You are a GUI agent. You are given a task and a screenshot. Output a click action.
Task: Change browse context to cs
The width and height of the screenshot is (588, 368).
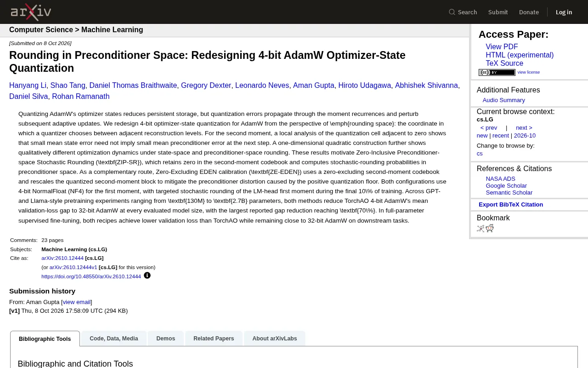pyautogui.click(x=480, y=154)
